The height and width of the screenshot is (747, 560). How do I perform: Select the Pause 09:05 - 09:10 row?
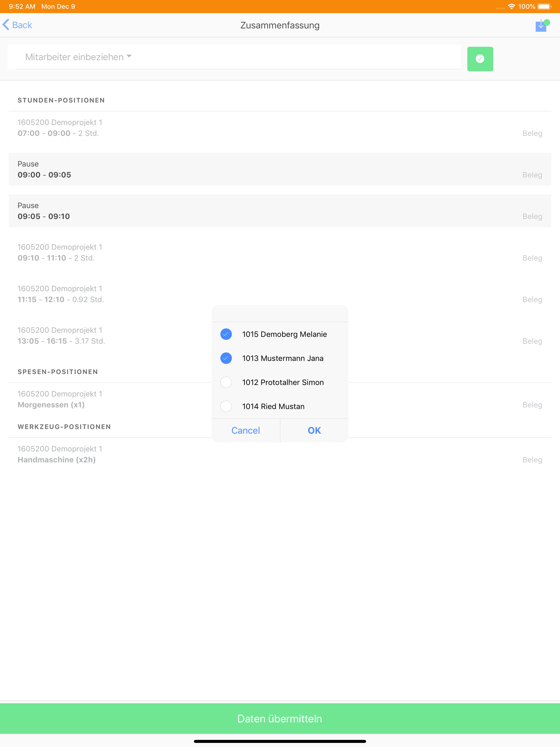pyautogui.click(x=280, y=211)
